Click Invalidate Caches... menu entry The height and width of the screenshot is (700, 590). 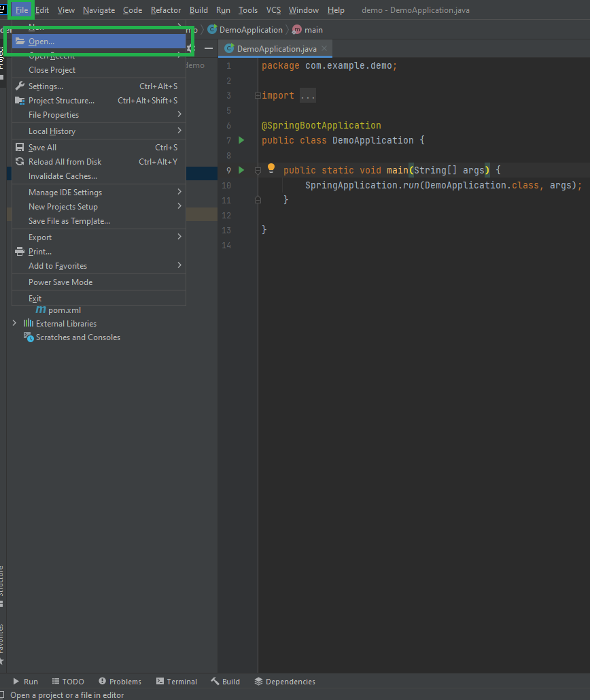coord(63,176)
